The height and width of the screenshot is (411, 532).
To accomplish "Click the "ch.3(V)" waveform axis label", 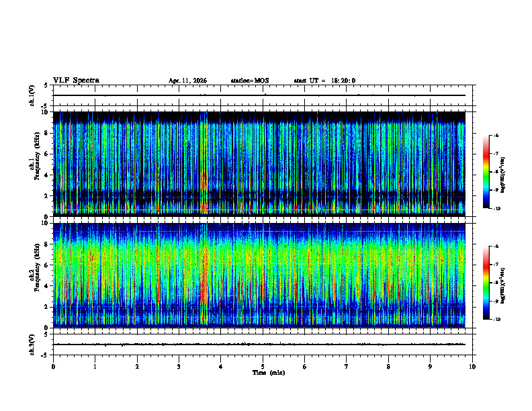I will coord(32,345).
